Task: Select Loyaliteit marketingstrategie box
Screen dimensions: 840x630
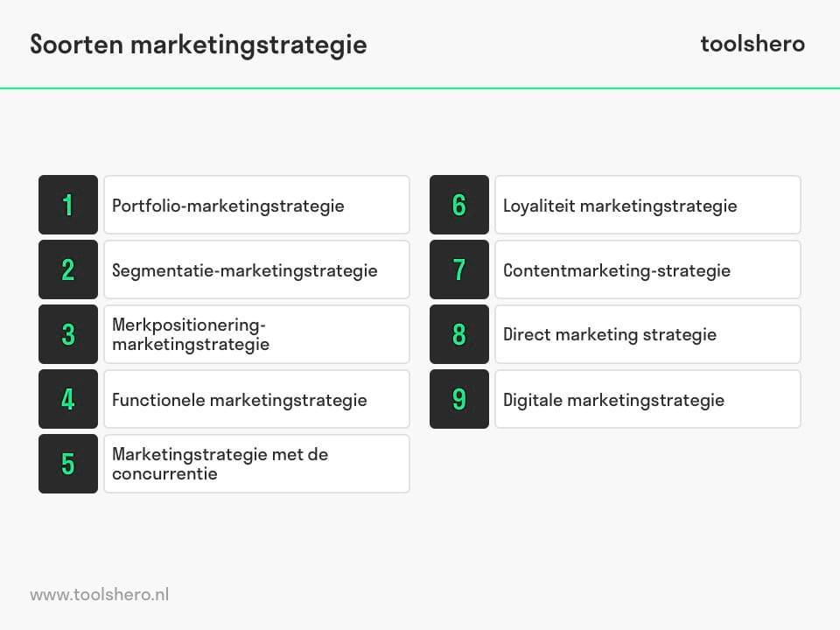Action: pos(647,205)
